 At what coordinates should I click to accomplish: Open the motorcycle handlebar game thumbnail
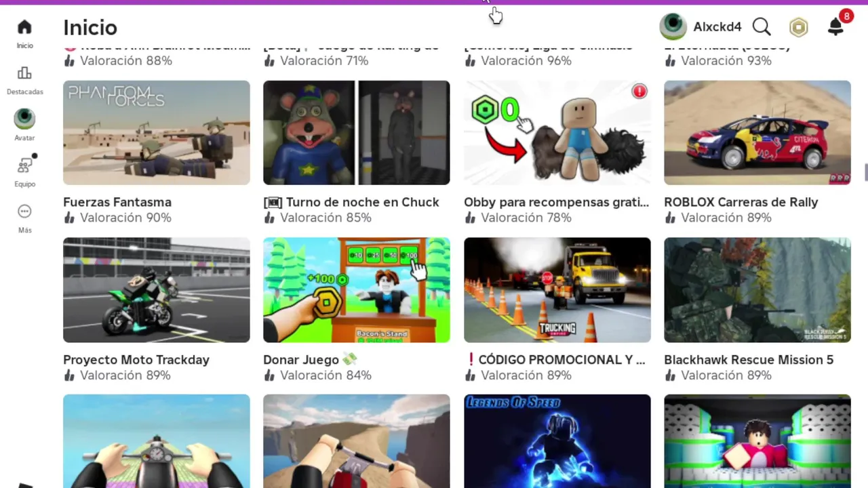coord(157,441)
